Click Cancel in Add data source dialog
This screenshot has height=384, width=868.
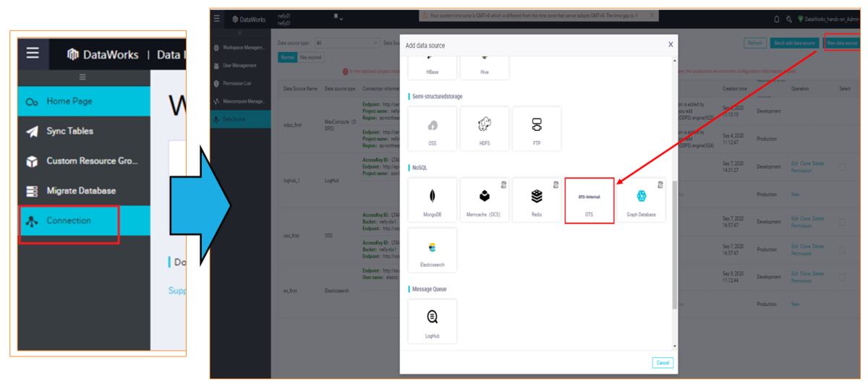pyautogui.click(x=662, y=363)
